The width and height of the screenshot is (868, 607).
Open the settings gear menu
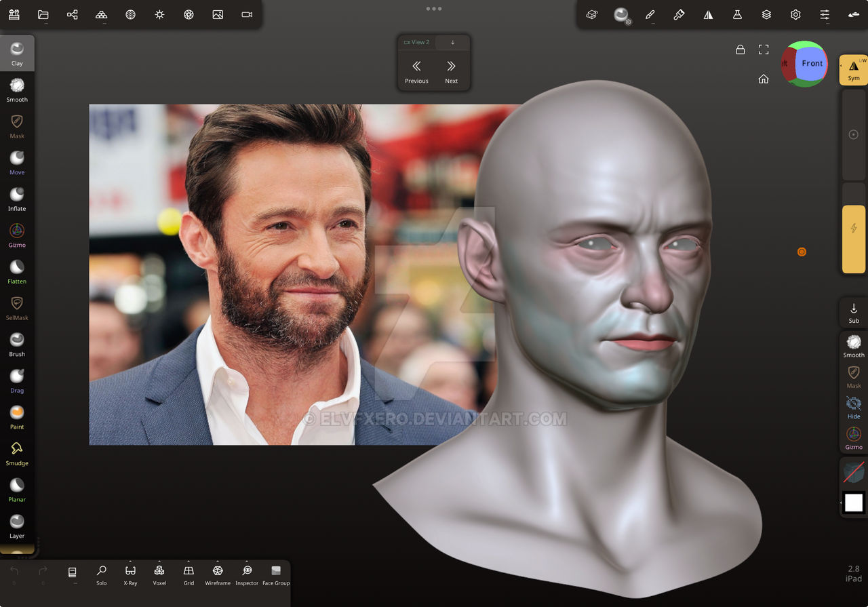[x=795, y=14]
